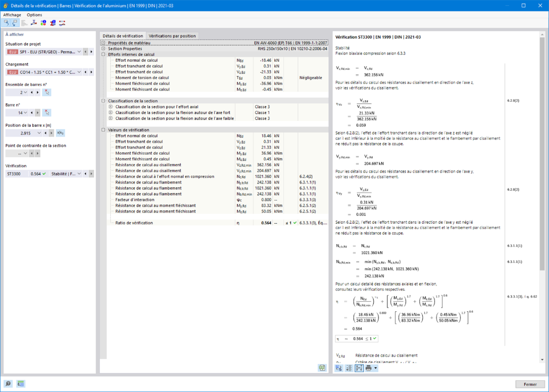
Task: Go to previous Vérification
Action: pos(86,174)
